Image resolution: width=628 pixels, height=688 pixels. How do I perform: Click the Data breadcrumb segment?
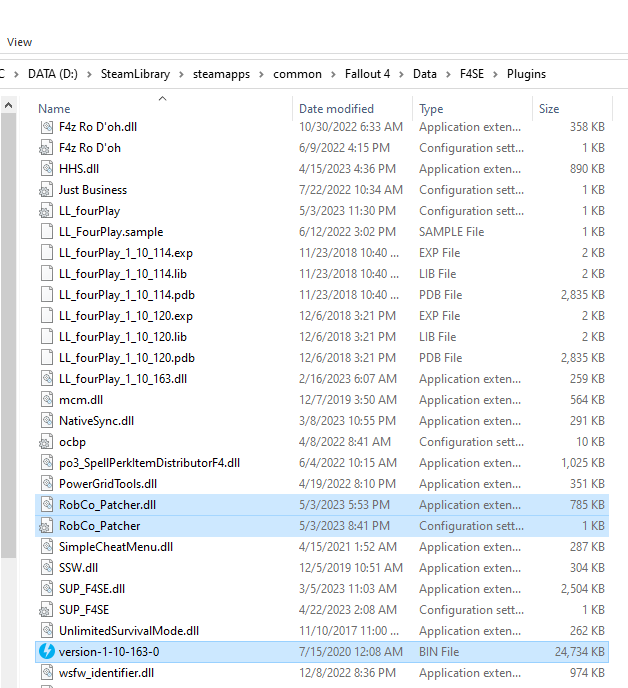pyautogui.click(x=425, y=74)
